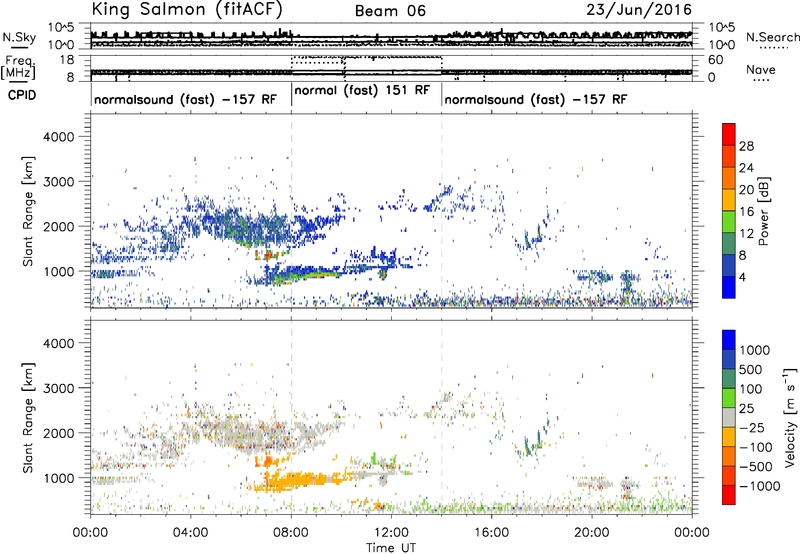The width and height of the screenshot is (800, 554).
Task: Click the red bottom of velocity colorbar
Action: coord(729,495)
